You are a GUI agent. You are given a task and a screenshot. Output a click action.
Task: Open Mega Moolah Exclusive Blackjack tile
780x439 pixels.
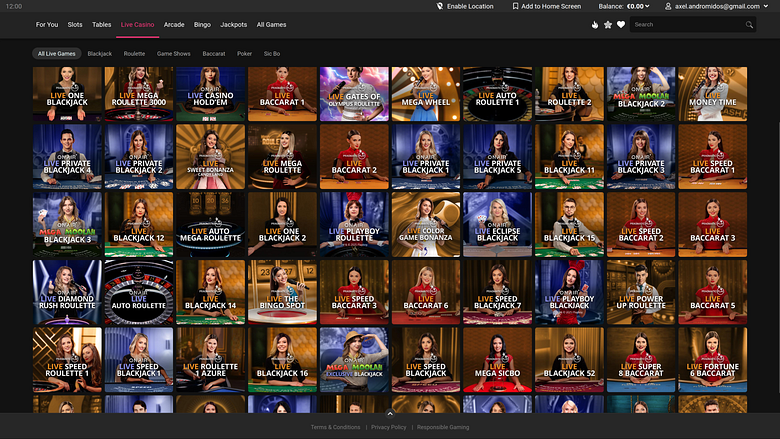click(x=354, y=359)
